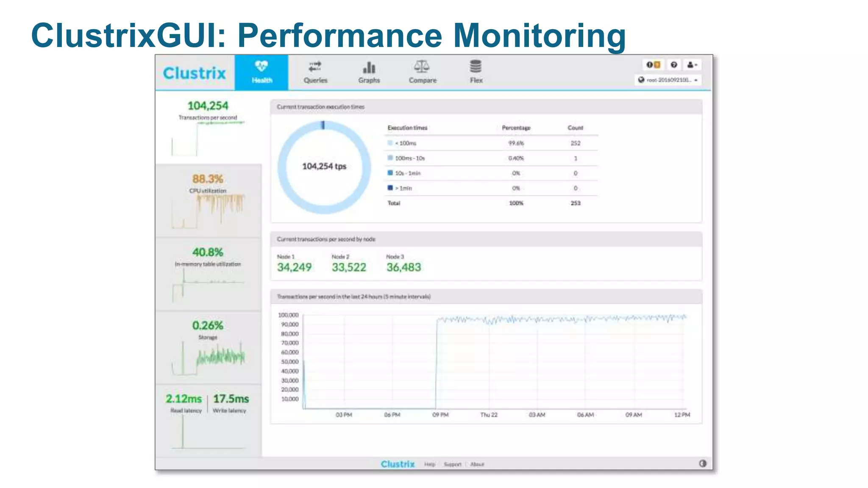Click the 09 PM chart axis label

[x=440, y=415]
